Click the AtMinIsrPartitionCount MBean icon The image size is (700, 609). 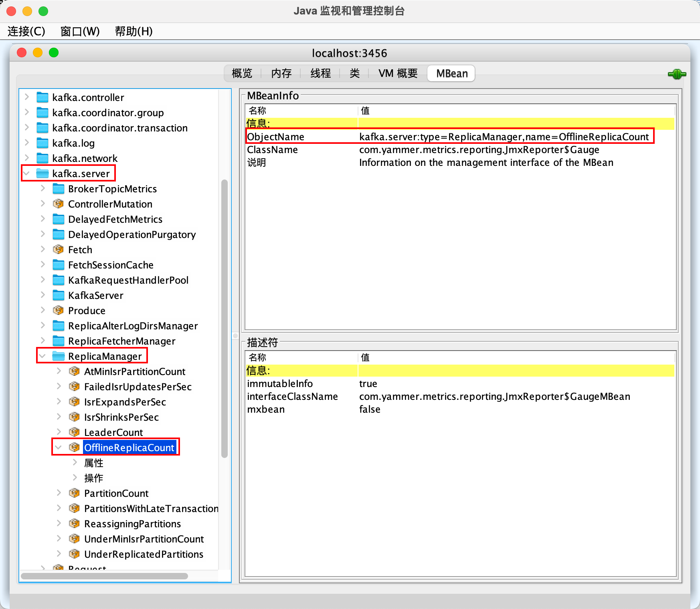click(x=75, y=371)
